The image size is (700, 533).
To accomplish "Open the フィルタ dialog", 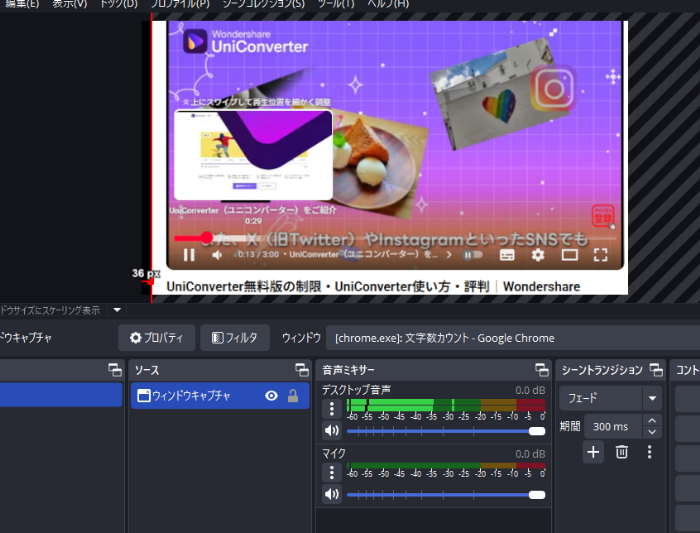I will (x=235, y=337).
